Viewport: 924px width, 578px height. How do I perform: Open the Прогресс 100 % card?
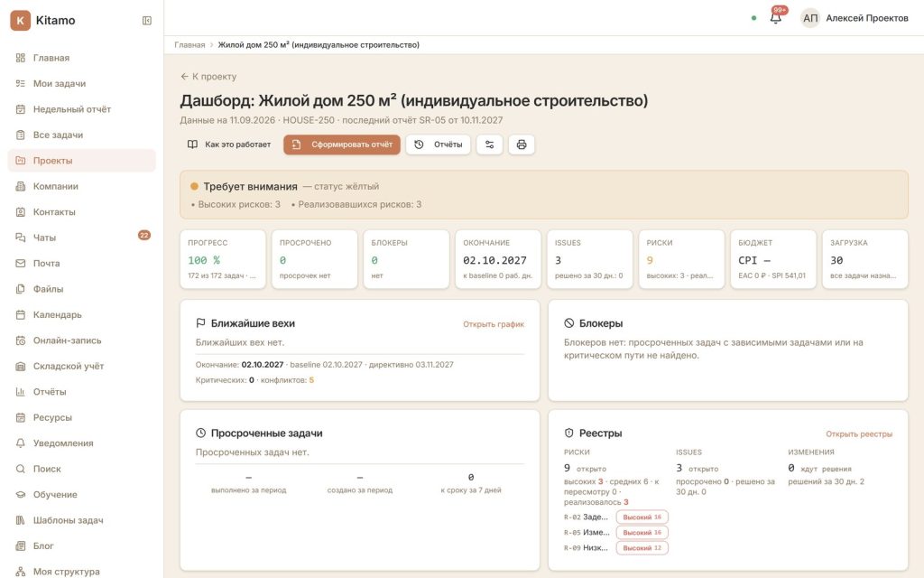tap(223, 259)
